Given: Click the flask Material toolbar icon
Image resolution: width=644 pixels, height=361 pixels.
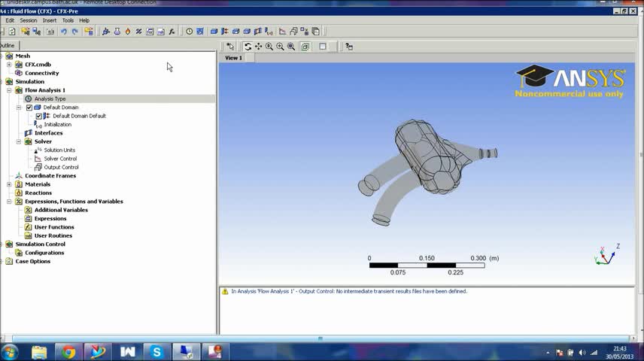Looking at the screenshot, I should (x=117, y=32).
